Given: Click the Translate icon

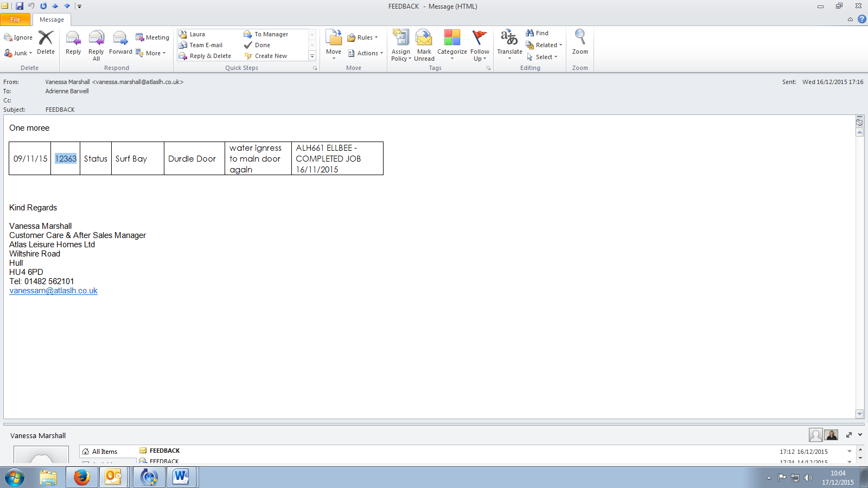Looking at the screenshot, I should [509, 43].
